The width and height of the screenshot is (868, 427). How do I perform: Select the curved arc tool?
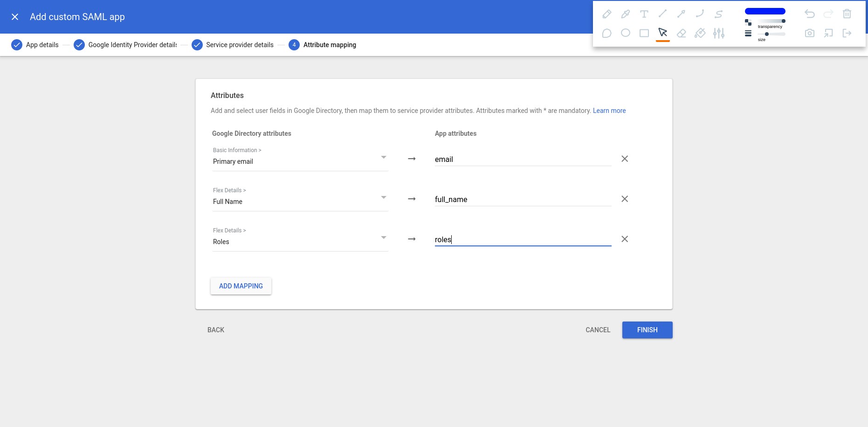(x=700, y=14)
